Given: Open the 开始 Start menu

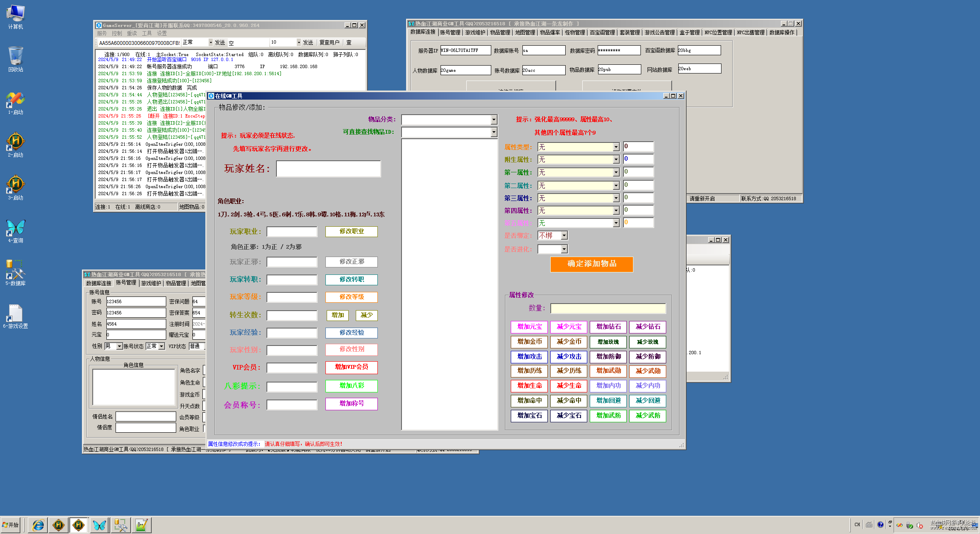Looking at the screenshot, I should pyautogui.click(x=11, y=525).
